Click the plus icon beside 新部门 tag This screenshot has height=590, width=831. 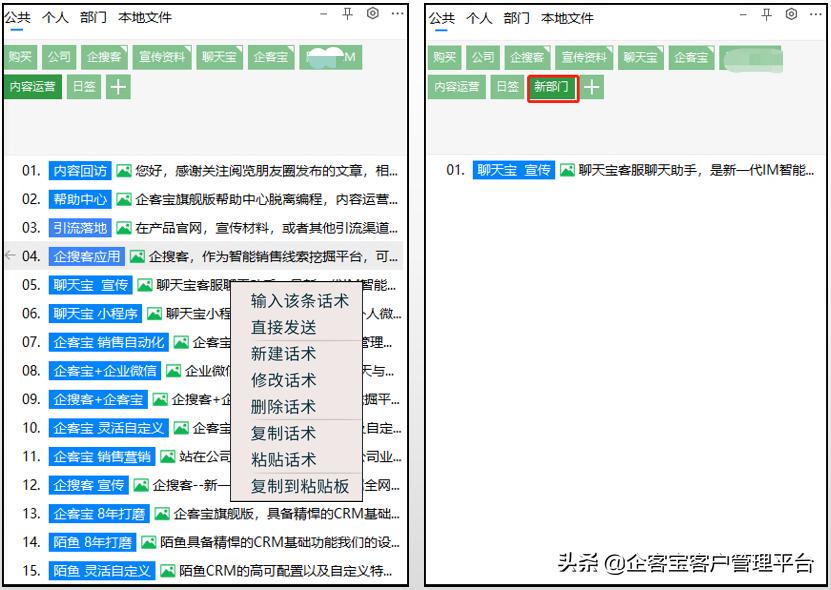tap(589, 87)
